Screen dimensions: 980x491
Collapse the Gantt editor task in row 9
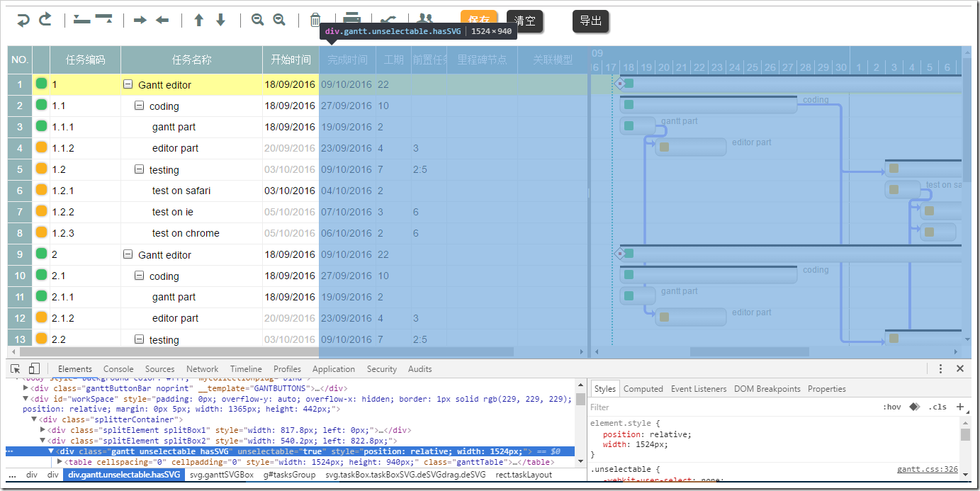coord(128,254)
